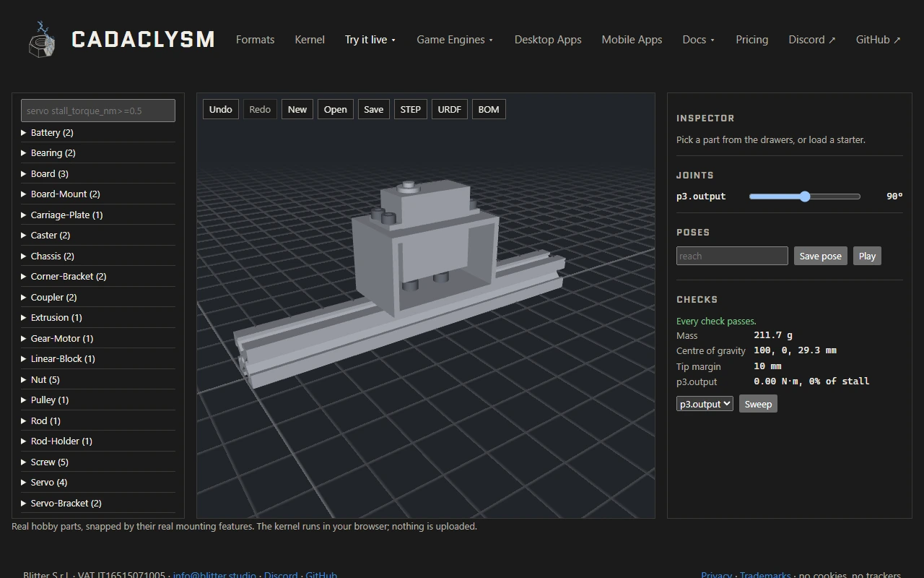Click Open in the viewport toolbar
The height and width of the screenshot is (578, 924).
(x=335, y=110)
